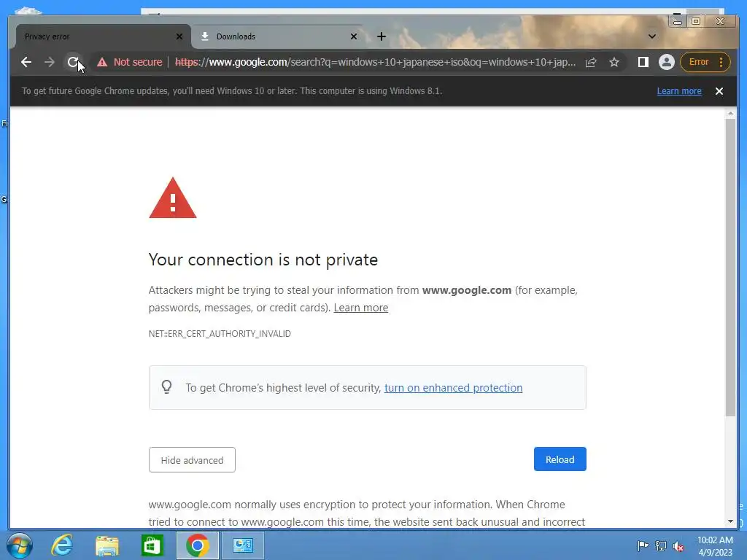The width and height of the screenshot is (747, 560).
Task: Click the Not secure warning indicator
Action: pos(130,62)
